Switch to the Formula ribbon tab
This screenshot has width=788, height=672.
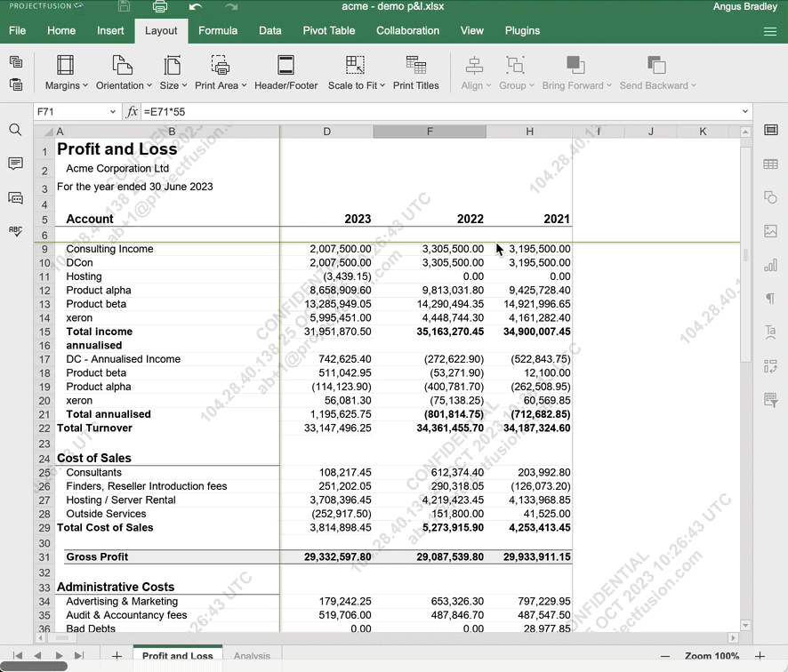point(218,30)
